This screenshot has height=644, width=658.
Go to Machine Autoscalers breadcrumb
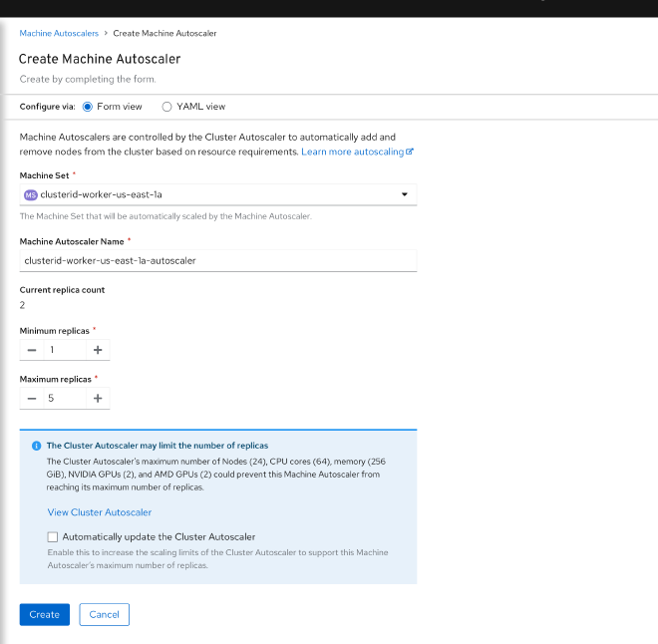click(59, 33)
